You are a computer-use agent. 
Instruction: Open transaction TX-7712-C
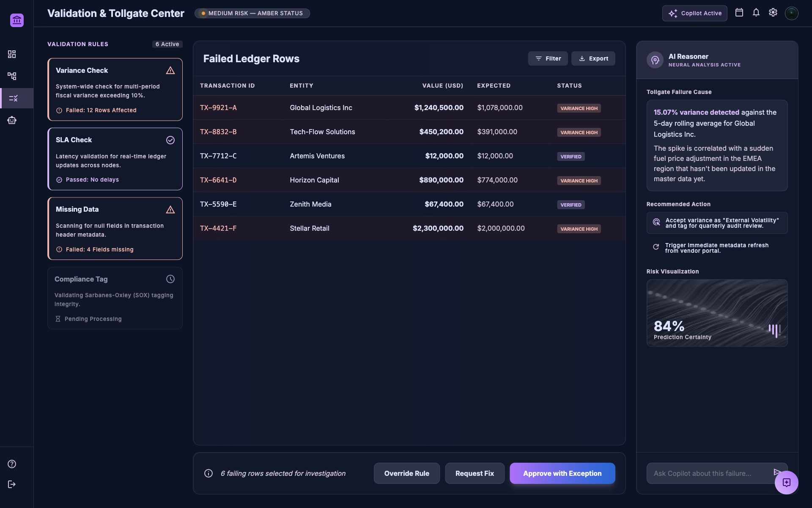tap(218, 156)
